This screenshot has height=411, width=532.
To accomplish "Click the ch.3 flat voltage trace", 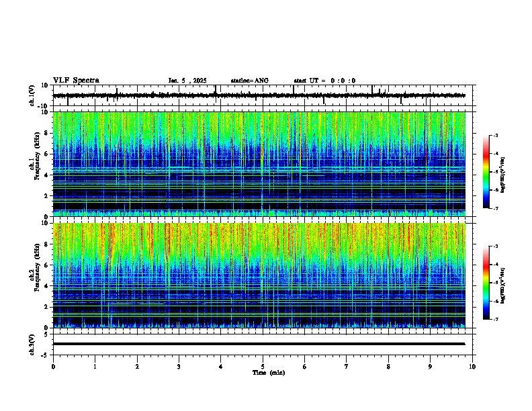I will tap(259, 344).
